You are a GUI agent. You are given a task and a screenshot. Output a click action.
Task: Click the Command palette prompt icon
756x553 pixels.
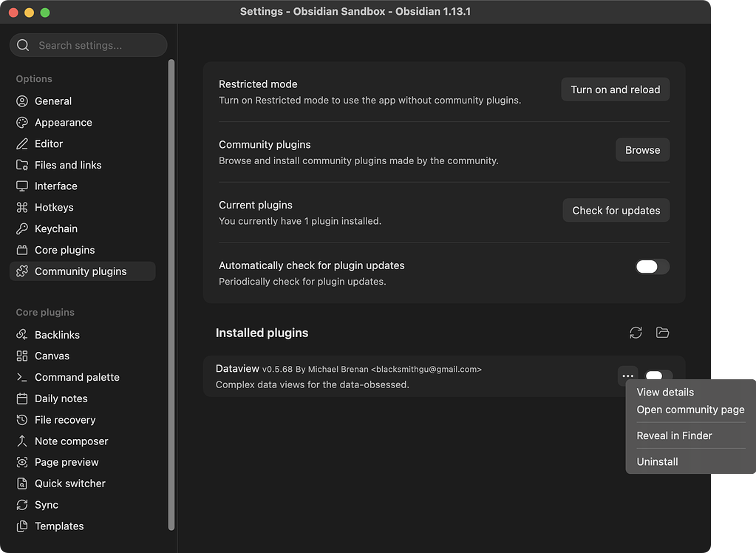pos(22,377)
